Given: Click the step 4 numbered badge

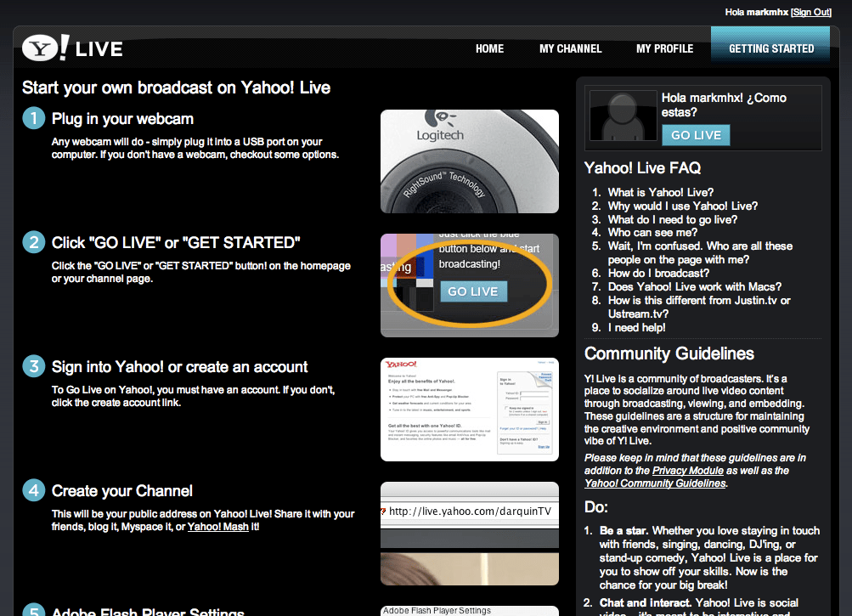Looking at the screenshot, I should tap(31, 492).
